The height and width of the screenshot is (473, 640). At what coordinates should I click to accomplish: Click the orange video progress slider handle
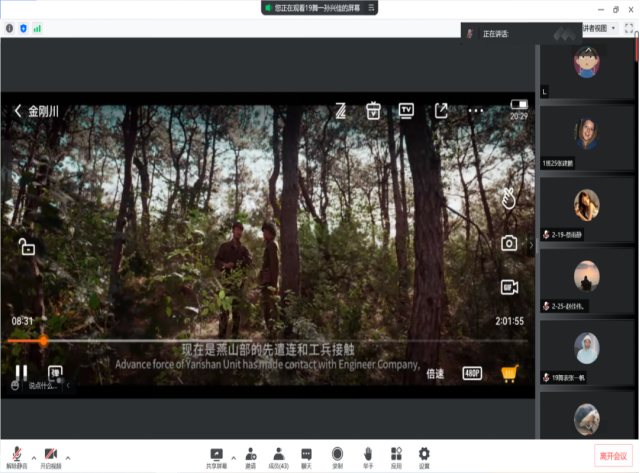(43, 341)
